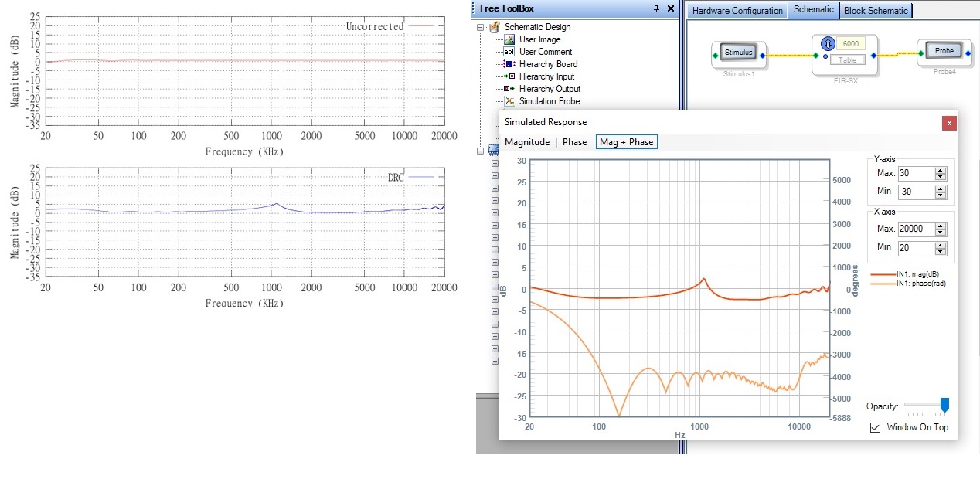Select the Stimulus1 block label
The height and width of the screenshot is (479, 980).
(x=739, y=74)
